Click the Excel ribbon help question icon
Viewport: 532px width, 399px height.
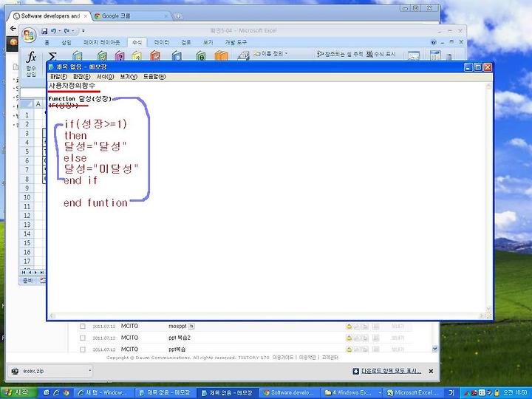pyautogui.click(x=433, y=42)
